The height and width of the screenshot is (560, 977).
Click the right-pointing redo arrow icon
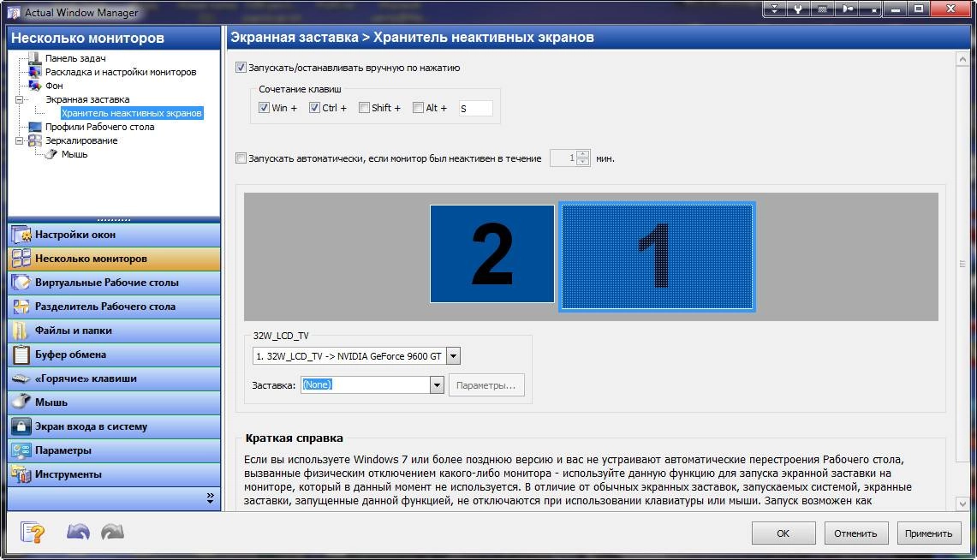tap(113, 532)
